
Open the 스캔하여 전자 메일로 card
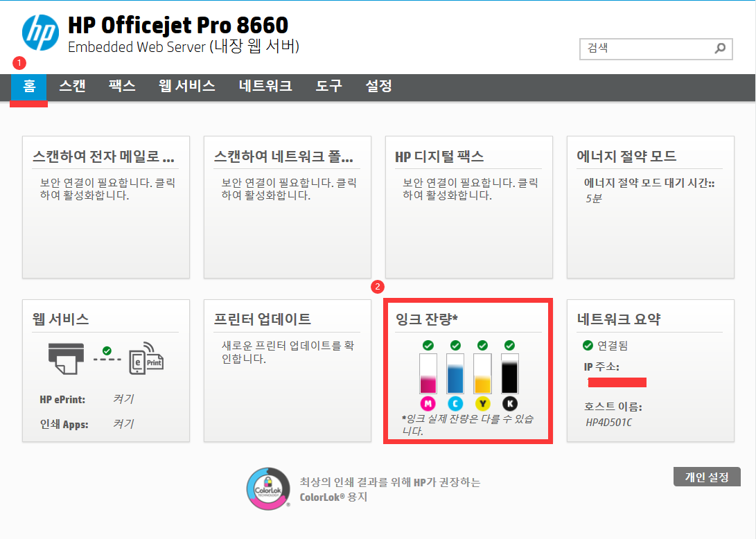tap(106, 207)
